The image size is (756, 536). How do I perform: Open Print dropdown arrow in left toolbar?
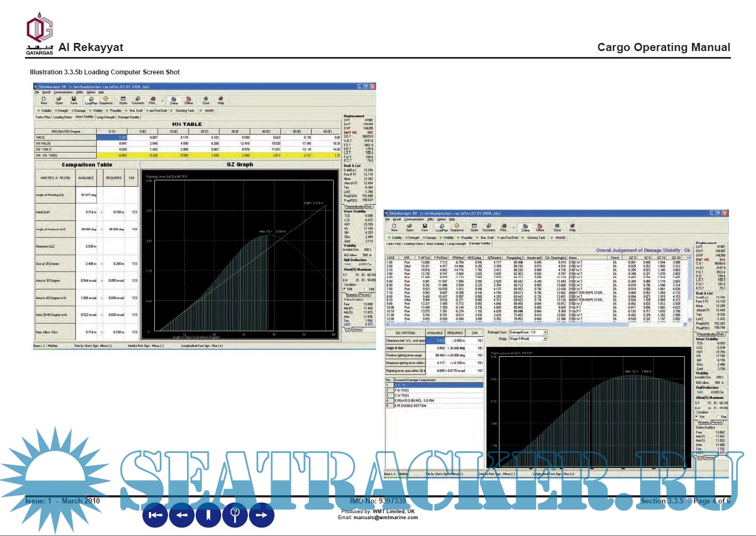(163, 100)
